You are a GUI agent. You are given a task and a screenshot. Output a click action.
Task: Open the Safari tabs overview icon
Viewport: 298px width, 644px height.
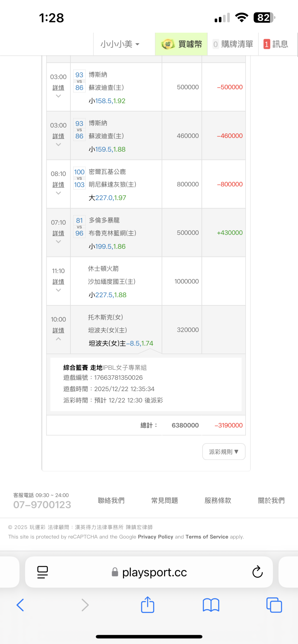274,605
